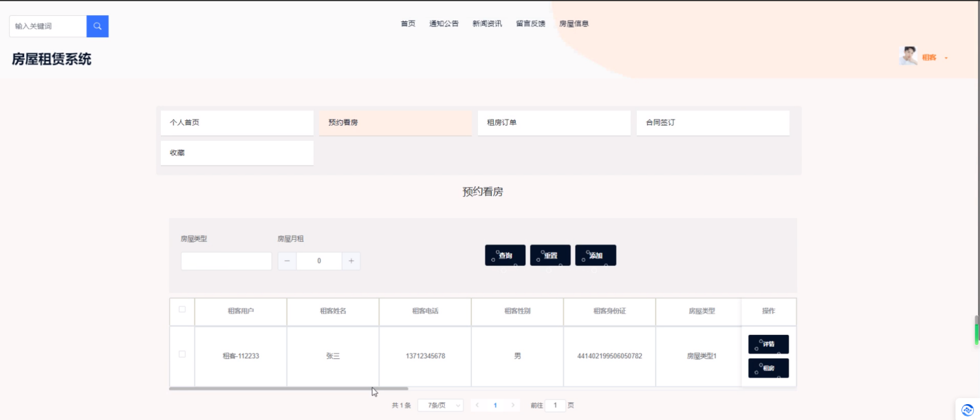Click the 查询 button
980x420 pixels.
pos(505,255)
